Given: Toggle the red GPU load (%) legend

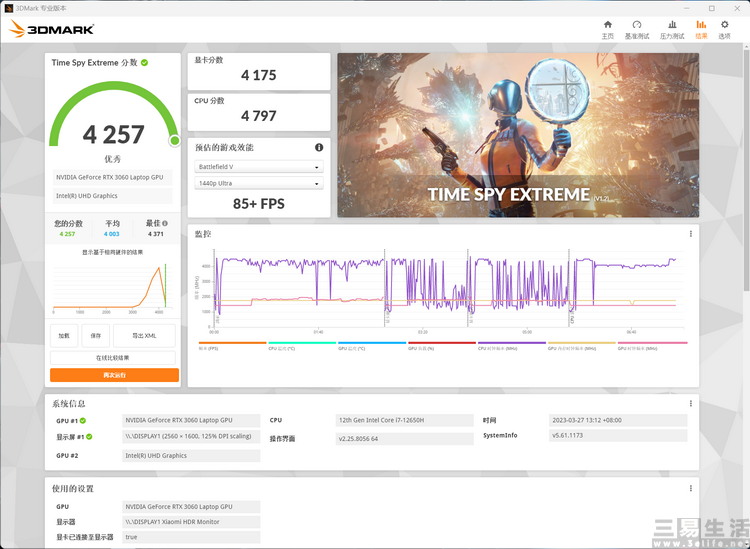Looking at the screenshot, I should pos(442,346).
